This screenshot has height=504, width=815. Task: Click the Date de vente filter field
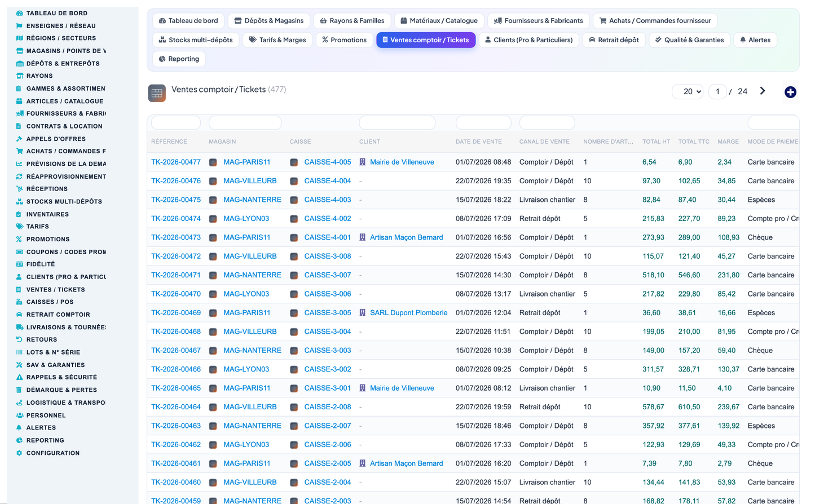tap(483, 122)
